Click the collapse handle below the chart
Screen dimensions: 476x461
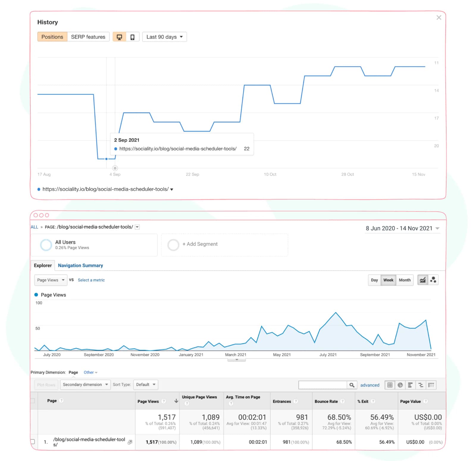click(237, 360)
